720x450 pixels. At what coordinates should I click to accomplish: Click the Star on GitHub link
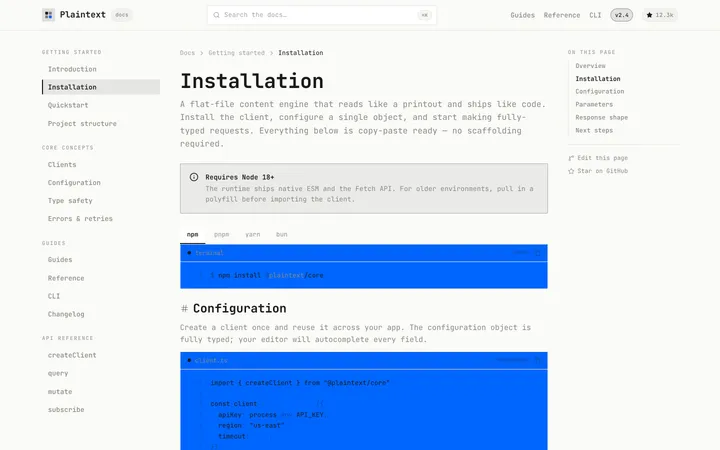(x=598, y=171)
